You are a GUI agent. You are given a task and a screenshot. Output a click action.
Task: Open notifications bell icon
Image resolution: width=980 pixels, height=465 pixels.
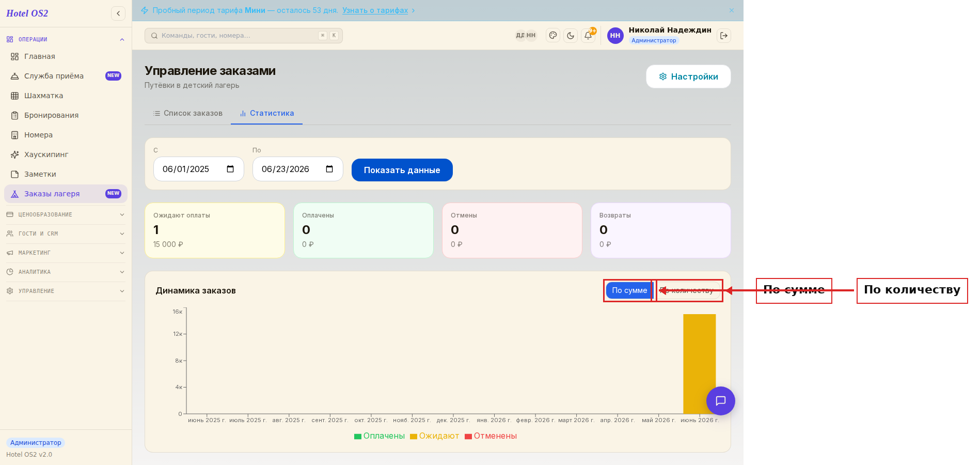click(x=588, y=36)
